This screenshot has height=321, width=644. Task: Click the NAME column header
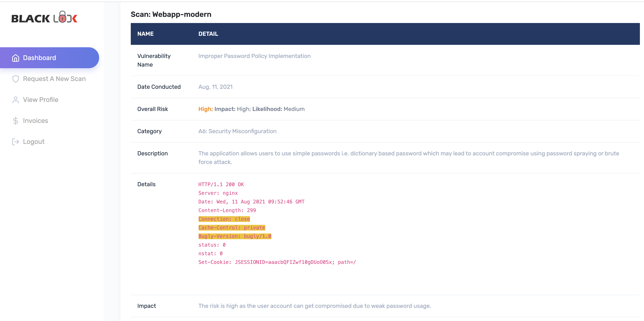146,34
